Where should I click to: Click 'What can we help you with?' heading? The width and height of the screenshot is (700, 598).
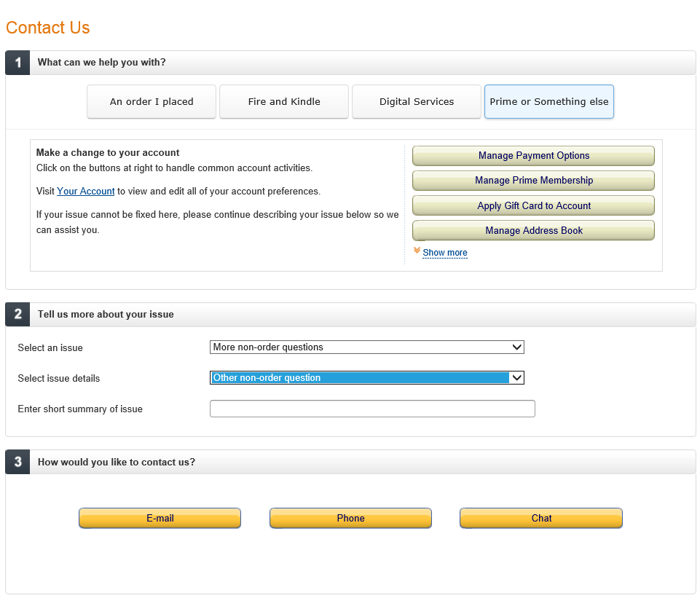101,63
